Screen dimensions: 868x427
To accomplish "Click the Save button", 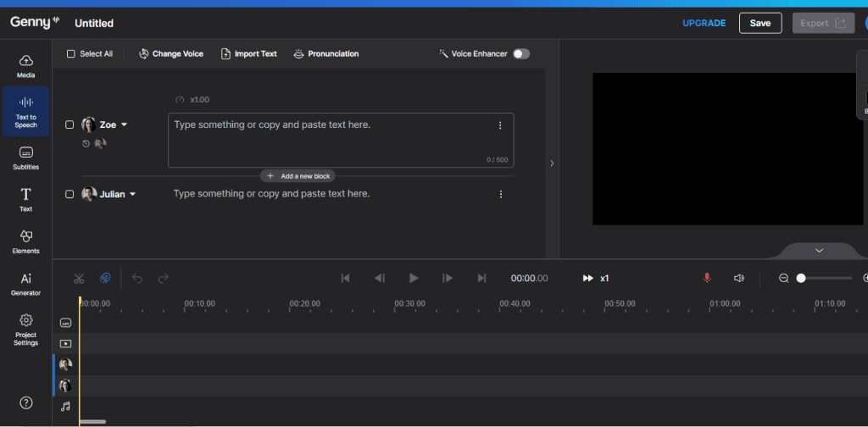I will click(759, 23).
